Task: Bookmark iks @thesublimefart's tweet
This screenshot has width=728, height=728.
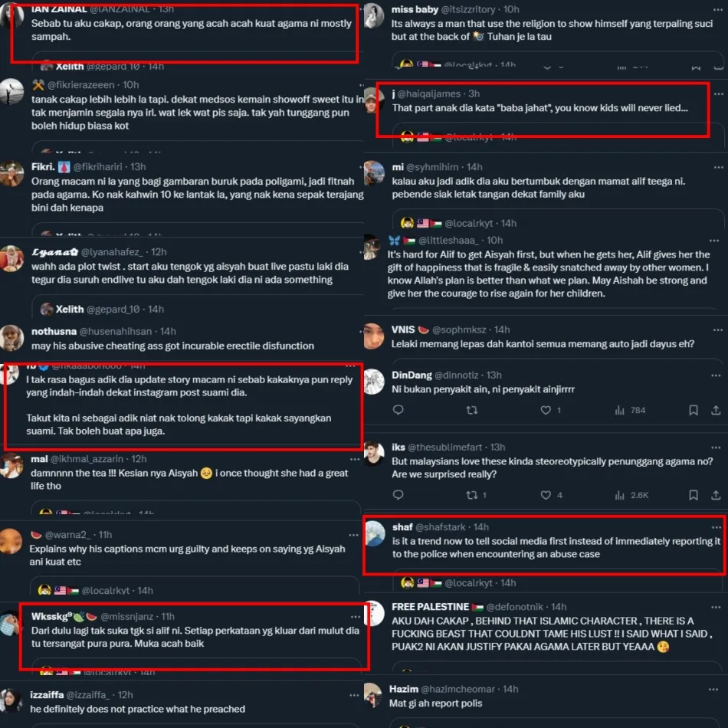Action: 694,495
